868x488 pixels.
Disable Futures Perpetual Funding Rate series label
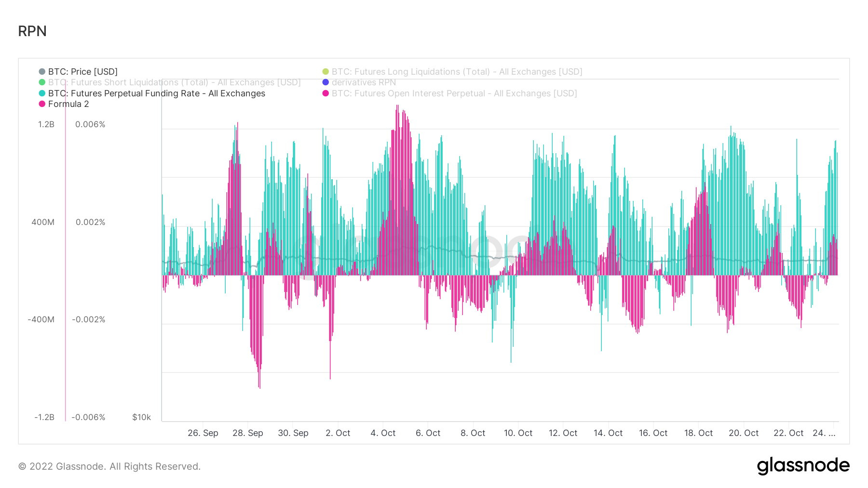pyautogui.click(x=156, y=93)
